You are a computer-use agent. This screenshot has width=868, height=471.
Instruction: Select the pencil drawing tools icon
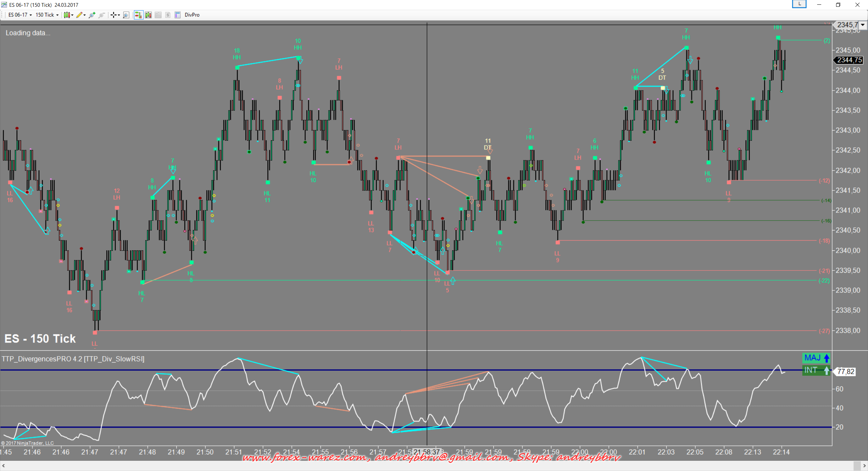click(x=79, y=15)
